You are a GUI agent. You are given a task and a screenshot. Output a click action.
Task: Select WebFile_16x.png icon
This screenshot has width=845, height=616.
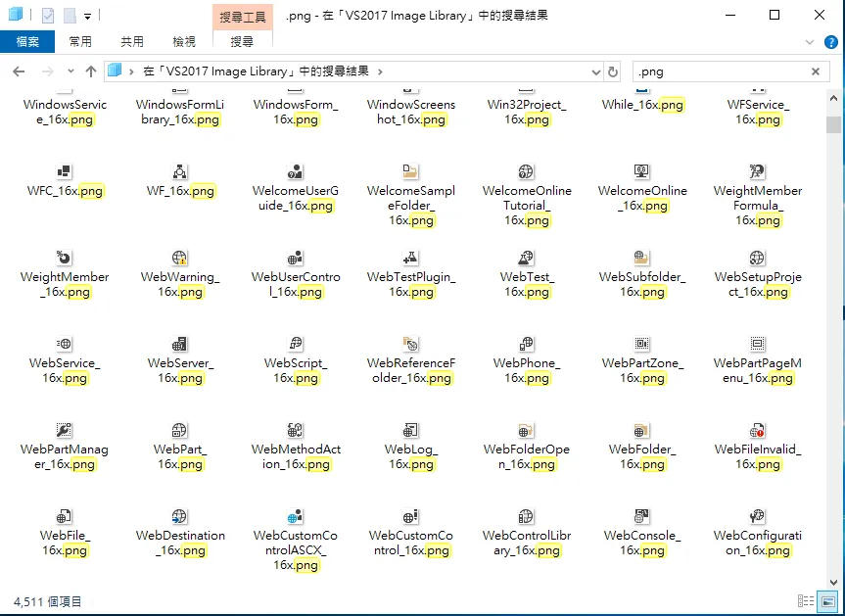64,517
